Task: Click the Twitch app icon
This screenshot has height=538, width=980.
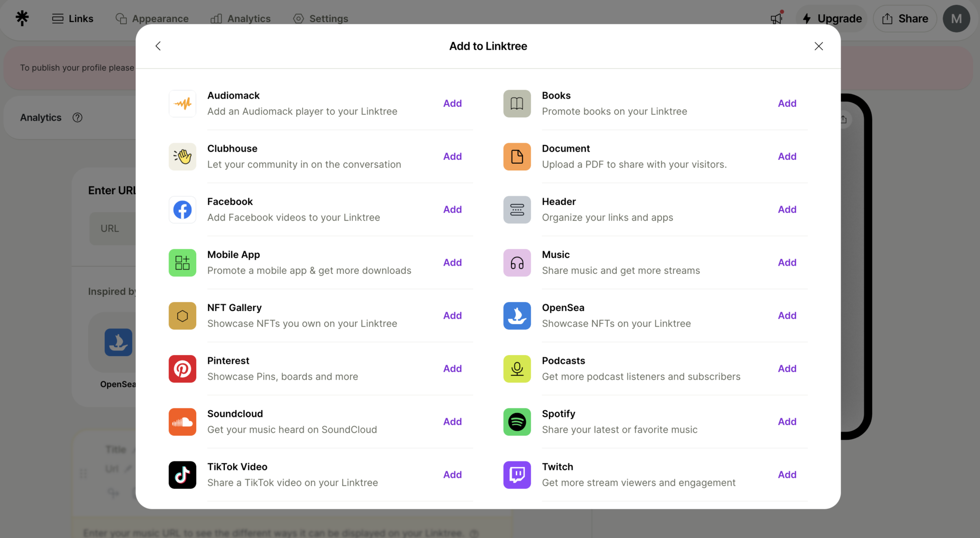Action: click(517, 475)
